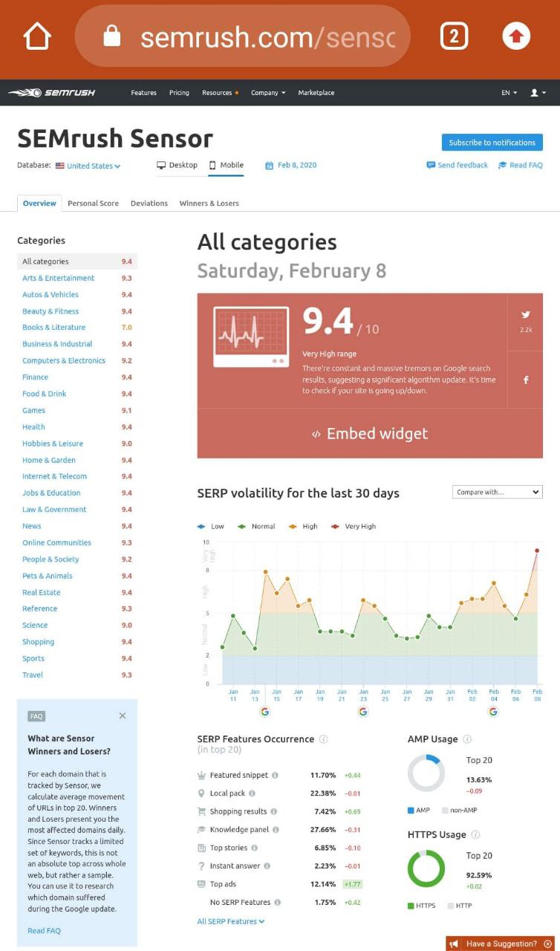Click info icon beside Local pack

[252, 793]
